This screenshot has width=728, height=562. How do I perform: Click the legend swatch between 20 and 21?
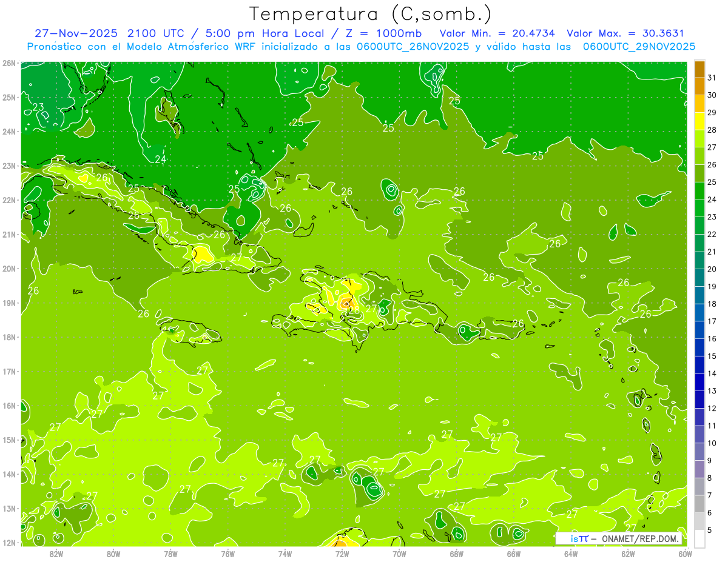[699, 260]
